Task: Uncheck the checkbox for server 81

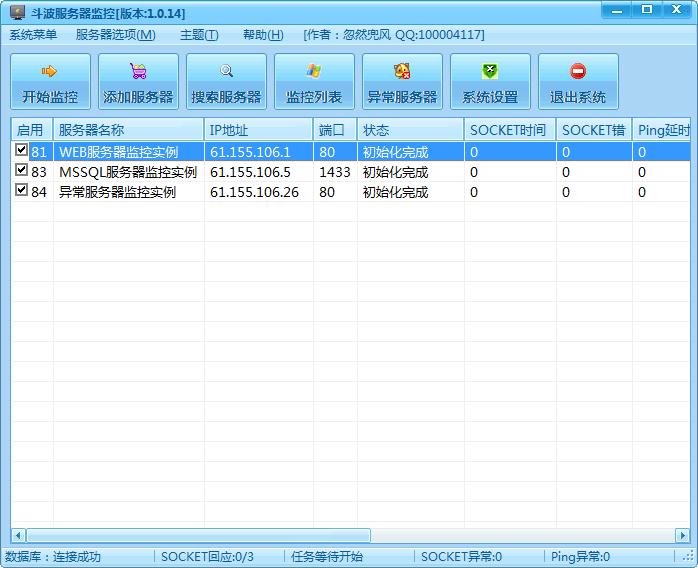Action: click(21, 151)
